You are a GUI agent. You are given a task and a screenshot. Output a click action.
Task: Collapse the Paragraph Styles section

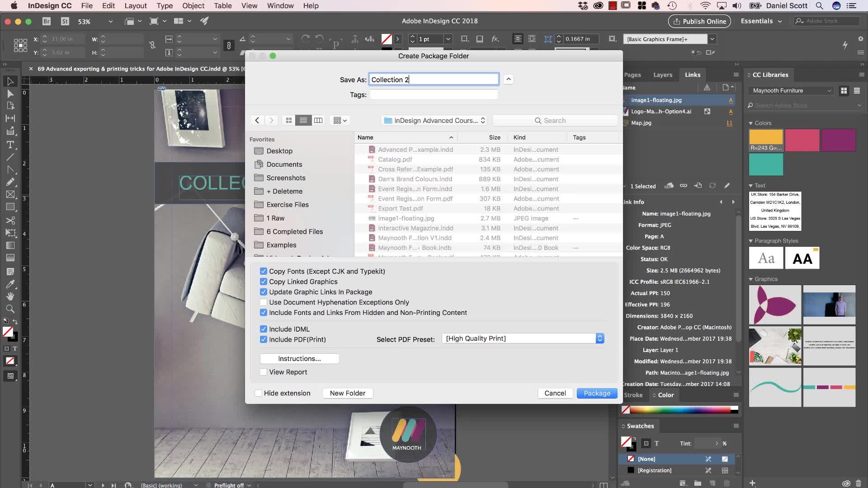pyautogui.click(x=751, y=241)
